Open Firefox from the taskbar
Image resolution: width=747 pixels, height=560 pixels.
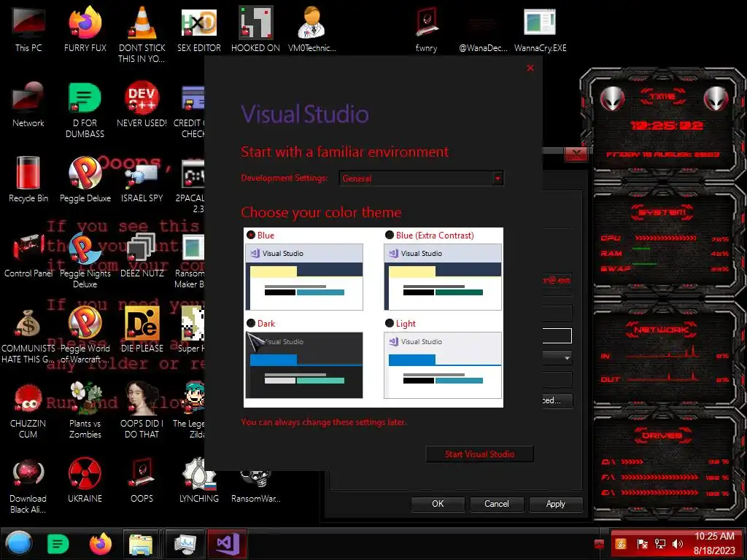(x=101, y=544)
